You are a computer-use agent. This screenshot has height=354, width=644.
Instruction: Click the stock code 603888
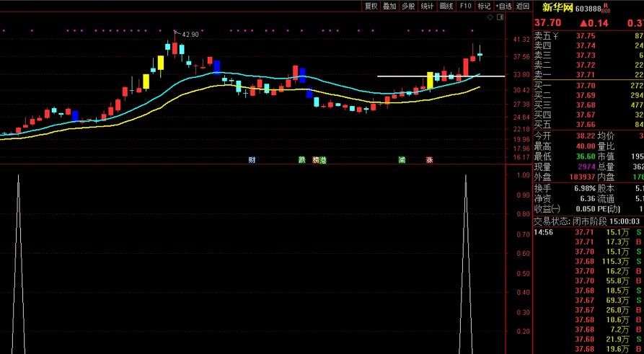[588, 9]
